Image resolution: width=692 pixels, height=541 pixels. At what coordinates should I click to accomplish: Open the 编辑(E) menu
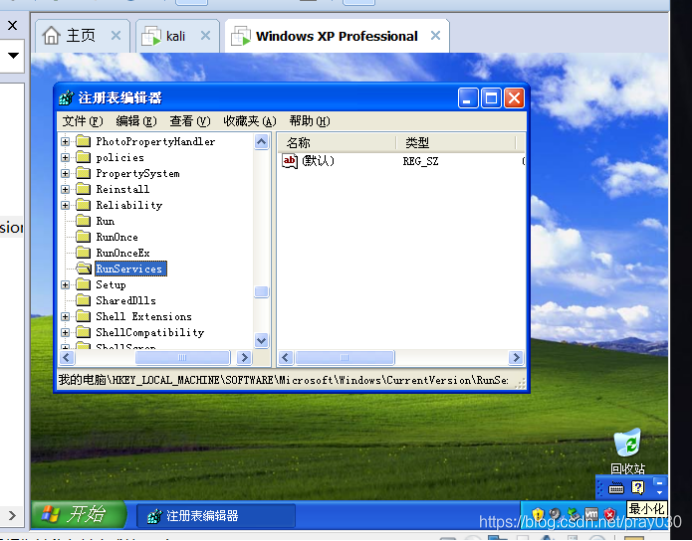coord(136,121)
